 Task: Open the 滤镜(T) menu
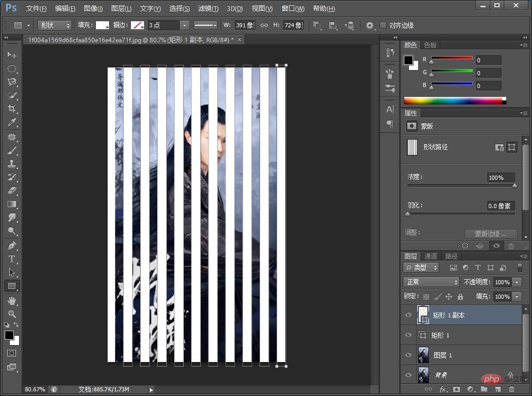[x=208, y=8]
